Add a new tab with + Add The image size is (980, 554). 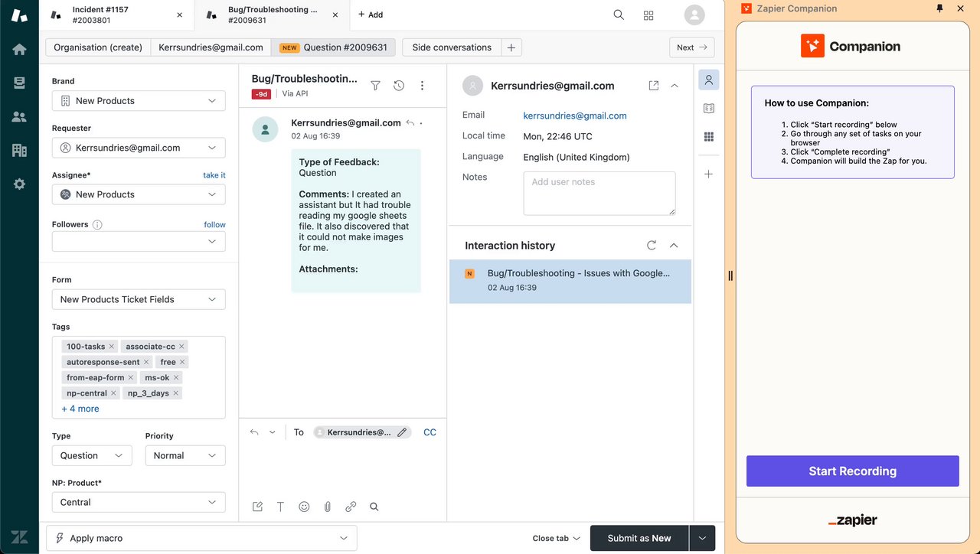tap(371, 15)
